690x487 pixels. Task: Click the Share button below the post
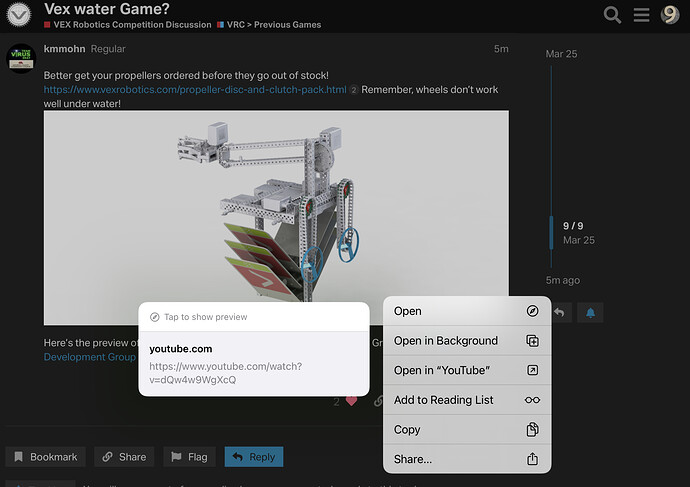click(124, 457)
